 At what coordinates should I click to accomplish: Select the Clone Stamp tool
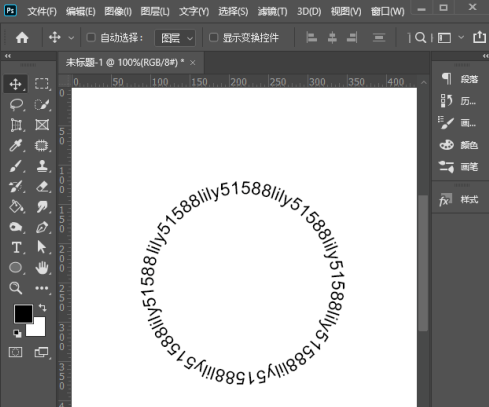click(x=42, y=166)
